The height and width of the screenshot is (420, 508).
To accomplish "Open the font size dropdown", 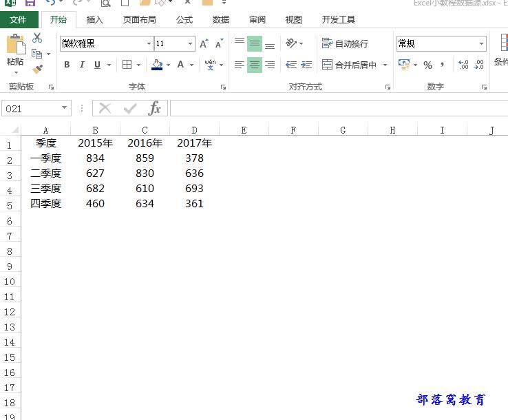I will pyautogui.click(x=190, y=44).
